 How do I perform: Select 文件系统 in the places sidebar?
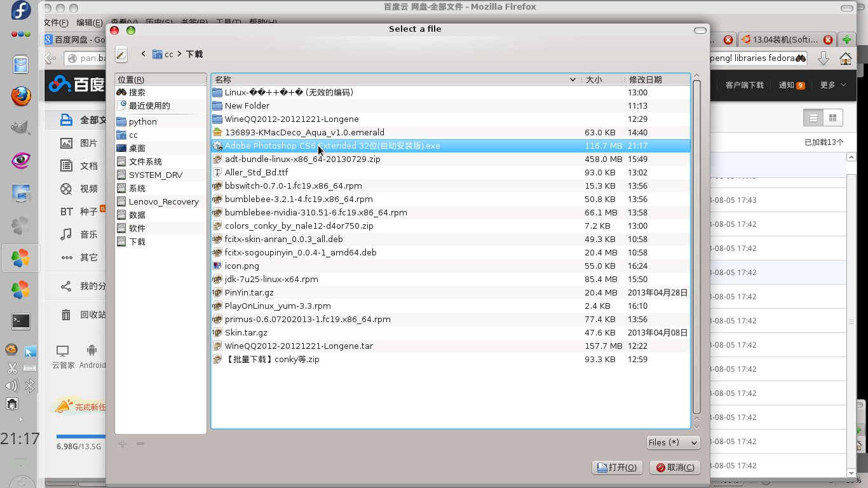(x=161, y=161)
